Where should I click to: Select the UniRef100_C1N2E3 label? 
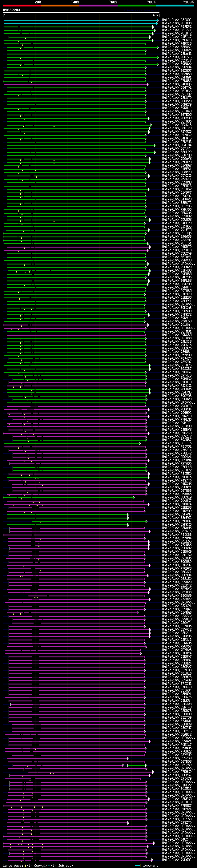(177, 416)
